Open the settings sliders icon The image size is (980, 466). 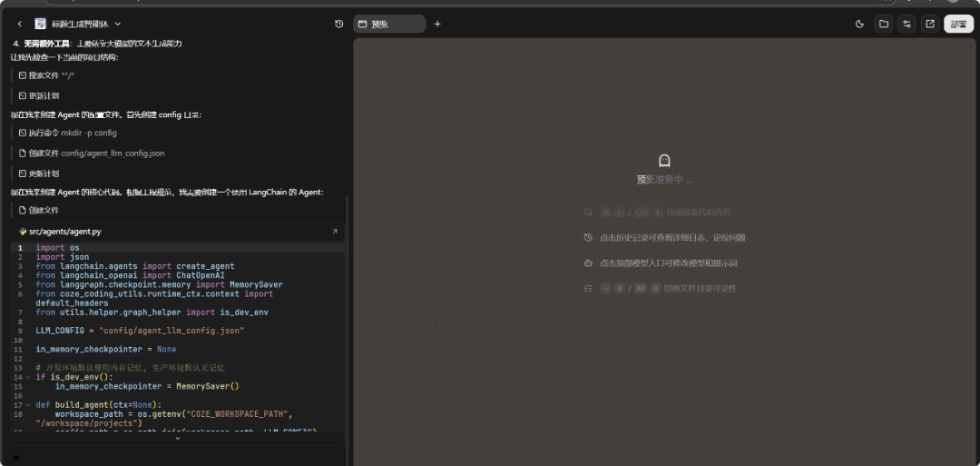[x=906, y=24]
